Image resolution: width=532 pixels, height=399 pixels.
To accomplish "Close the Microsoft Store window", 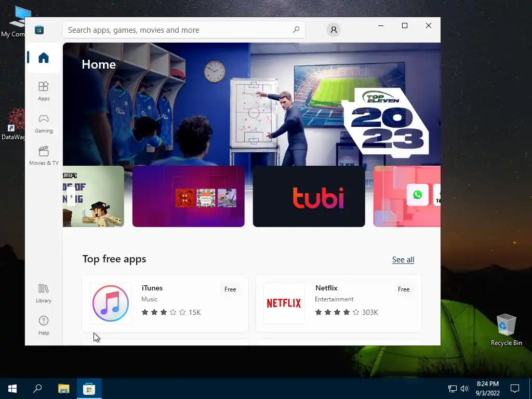I will click(429, 26).
